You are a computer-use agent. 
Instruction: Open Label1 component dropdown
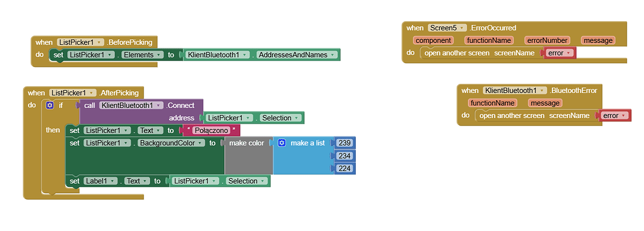point(100,181)
